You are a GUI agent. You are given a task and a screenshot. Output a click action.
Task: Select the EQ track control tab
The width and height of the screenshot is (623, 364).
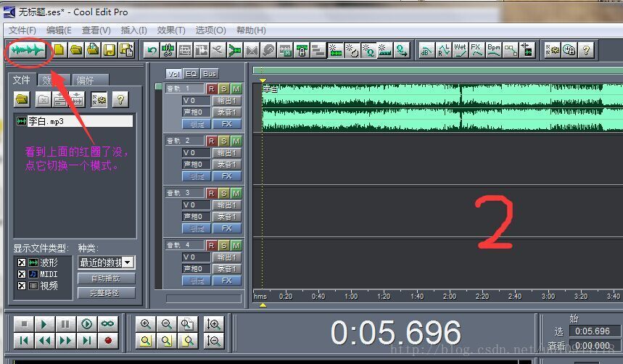point(191,74)
